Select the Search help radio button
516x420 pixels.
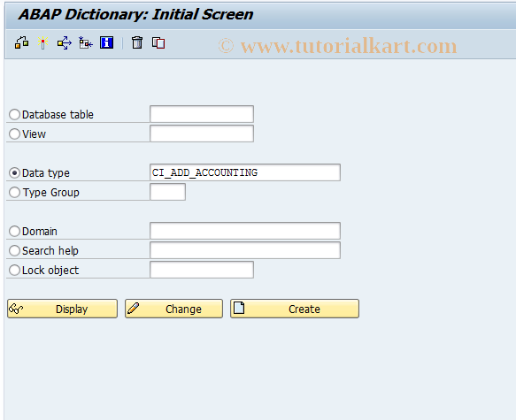pos(14,251)
